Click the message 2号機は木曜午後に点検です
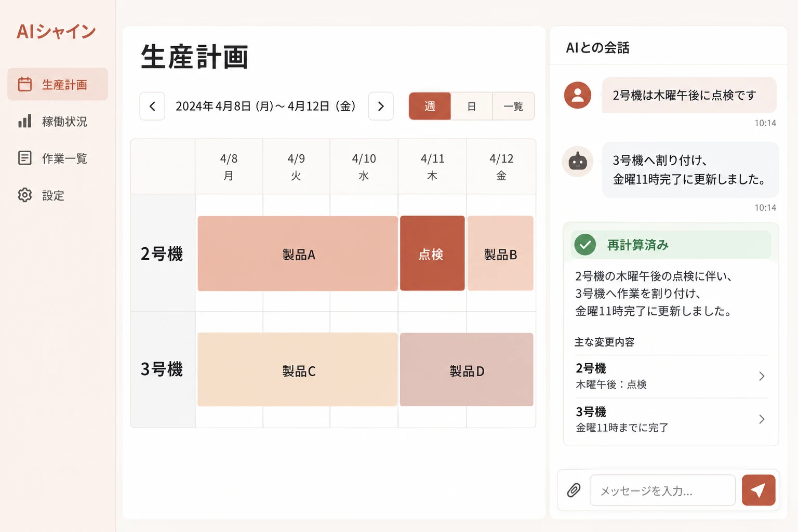Viewport: 798px width, 532px height. coord(689,95)
